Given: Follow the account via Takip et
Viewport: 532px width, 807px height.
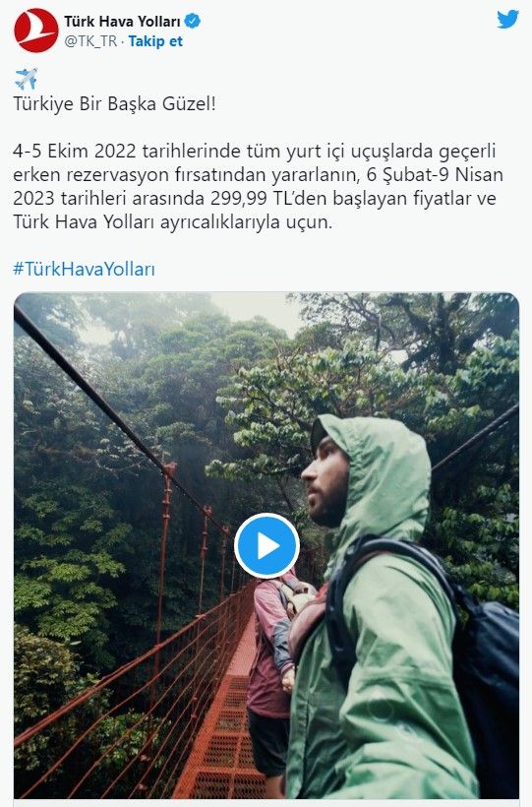Looking at the screenshot, I should [155, 41].
